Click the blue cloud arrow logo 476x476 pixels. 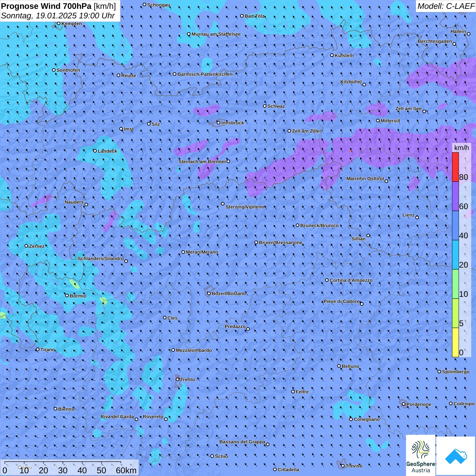(x=456, y=456)
